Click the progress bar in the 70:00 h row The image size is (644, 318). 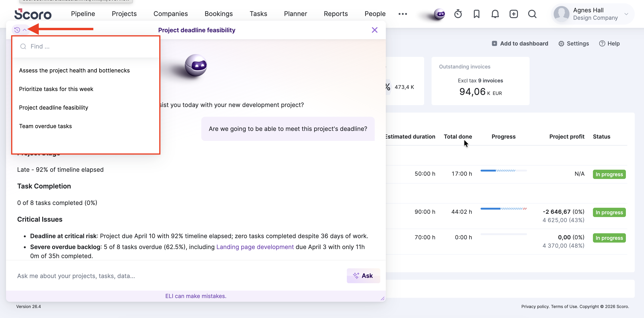[504, 234]
